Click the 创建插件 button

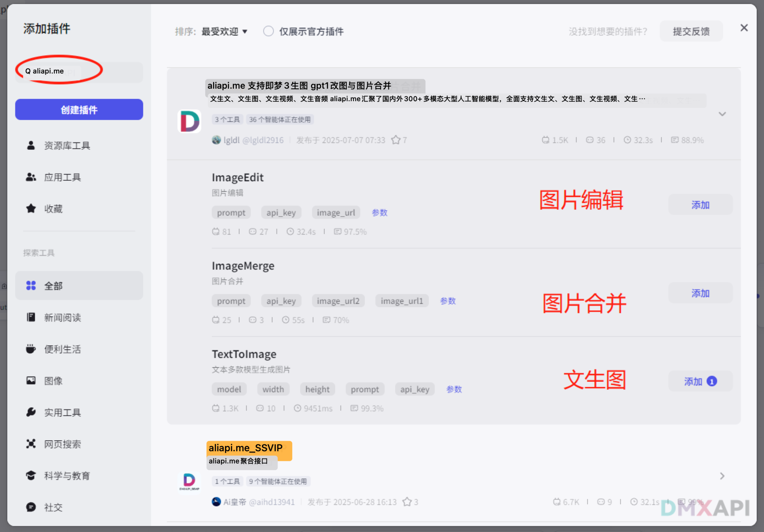[x=79, y=109]
